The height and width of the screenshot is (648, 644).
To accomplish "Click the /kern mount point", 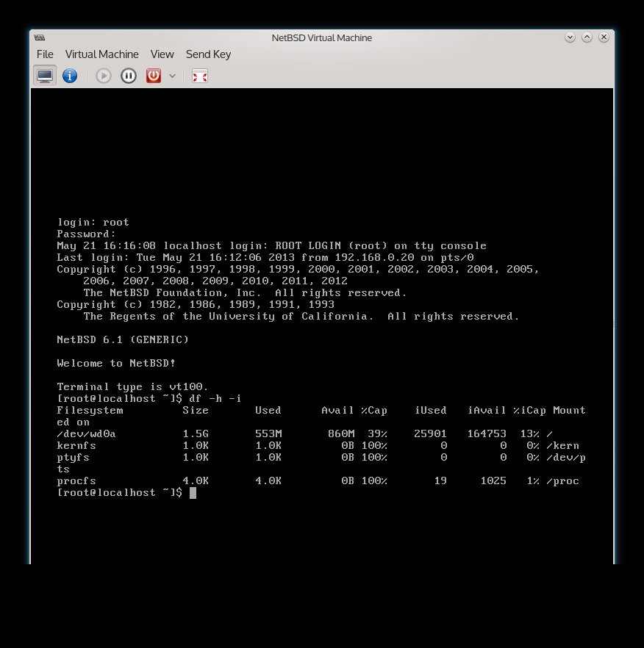I will 562,445.
